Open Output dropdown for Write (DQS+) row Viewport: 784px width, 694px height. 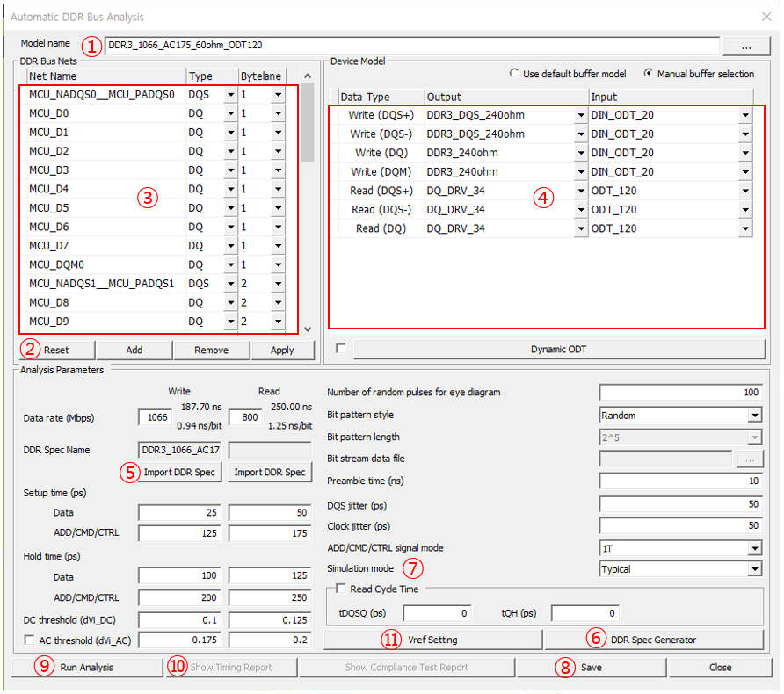[x=580, y=115]
